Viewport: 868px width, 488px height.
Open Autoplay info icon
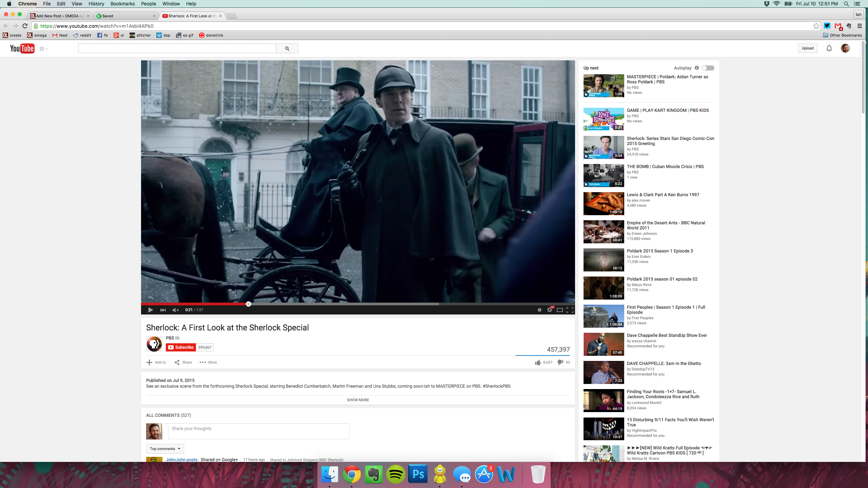tap(697, 68)
